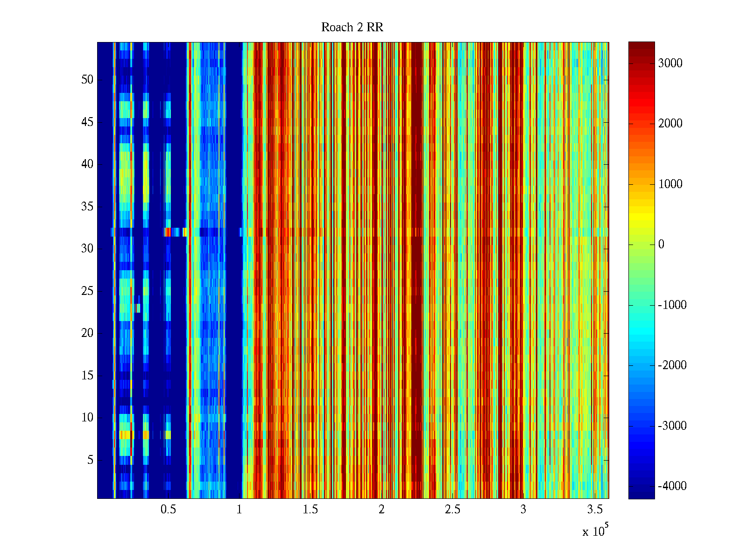Screen dimensions: 747x560
Task: Click the y-axis tick label 5
Action: tap(90, 460)
